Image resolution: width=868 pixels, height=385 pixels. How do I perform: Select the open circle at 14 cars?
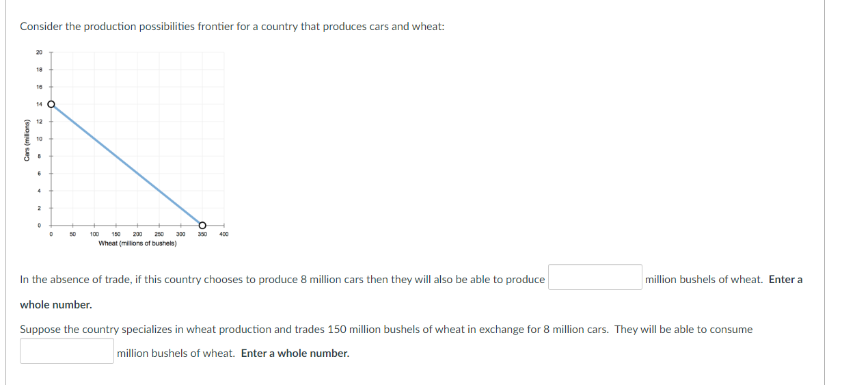[x=51, y=105]
